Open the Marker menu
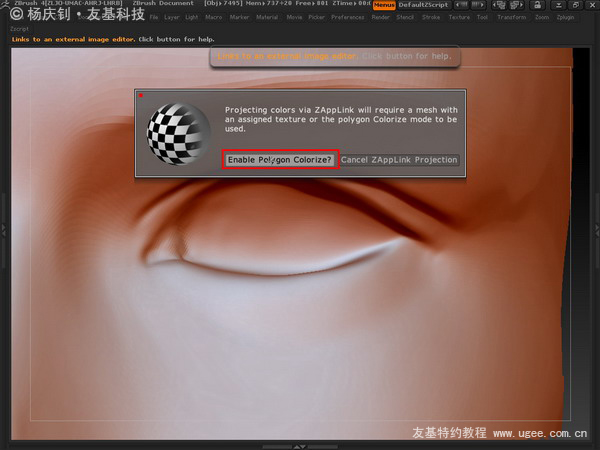Image resolution: width=600 pixels, height=450 pixels. pos(239,17)
